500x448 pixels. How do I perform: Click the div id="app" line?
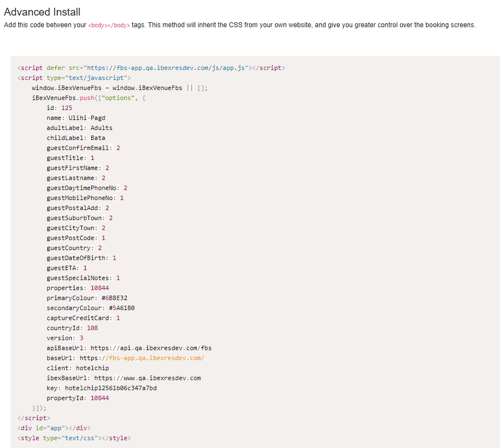point(54,428)
